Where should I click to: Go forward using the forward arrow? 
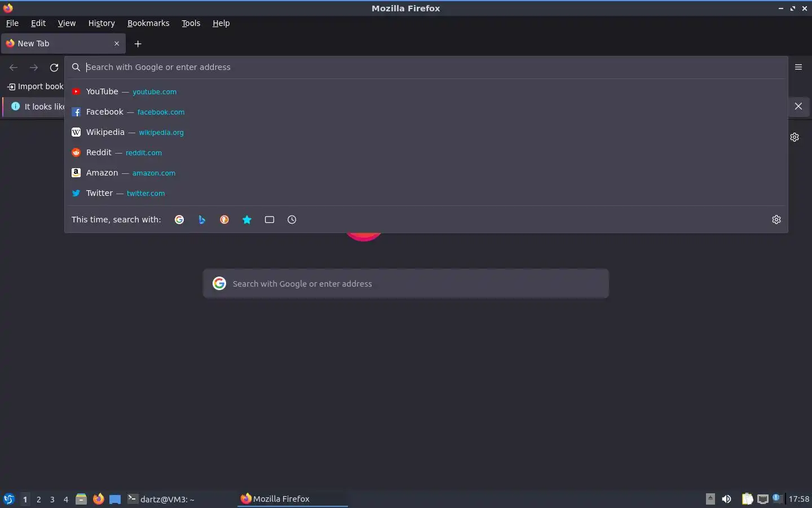pyautogui.click(x=34, y=68)
